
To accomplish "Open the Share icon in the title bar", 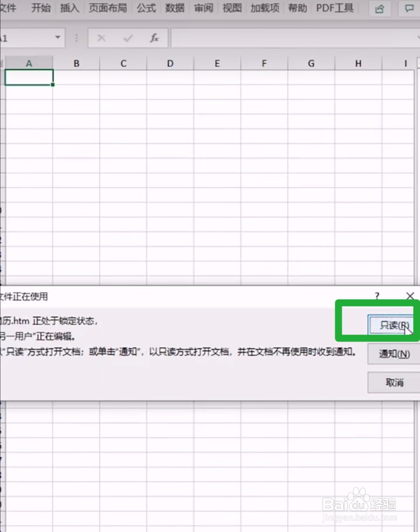I will coord(380,9).
